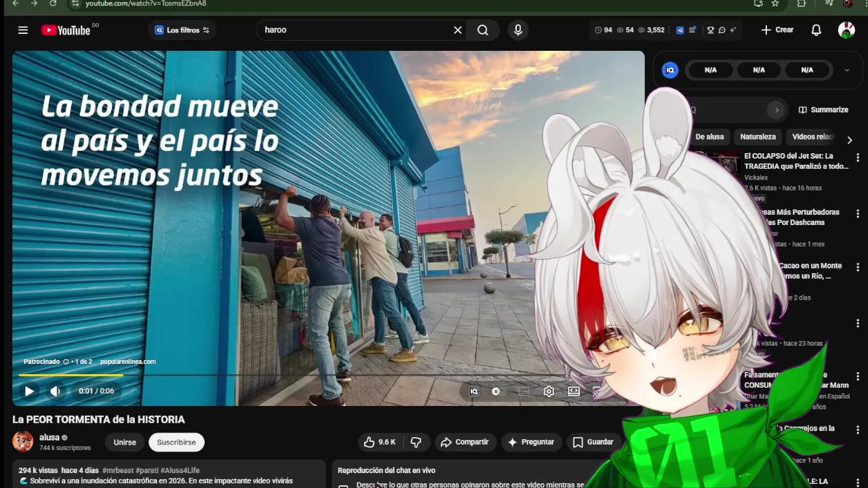Open El COLAPSO del Jet Set video

coord(796,161)
